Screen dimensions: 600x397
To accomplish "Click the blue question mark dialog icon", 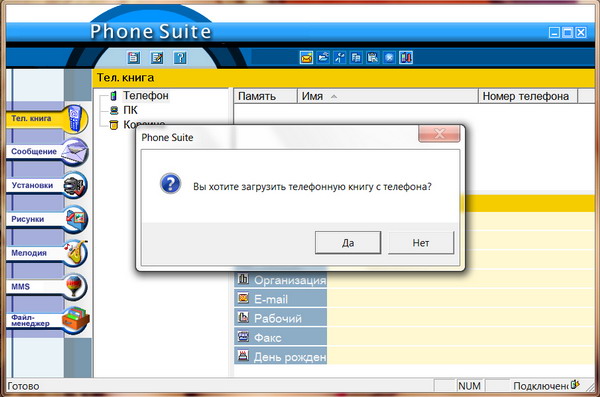I will pos(170,183).
